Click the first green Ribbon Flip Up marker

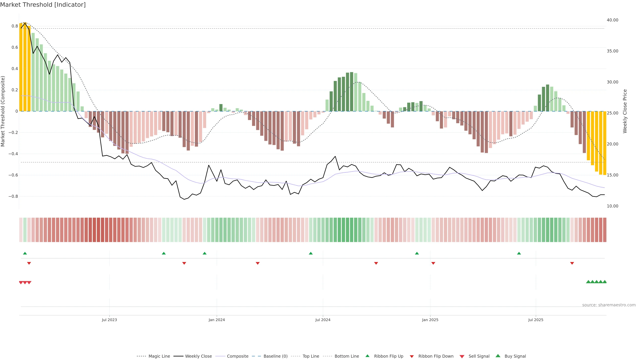(x=25, y=253)
